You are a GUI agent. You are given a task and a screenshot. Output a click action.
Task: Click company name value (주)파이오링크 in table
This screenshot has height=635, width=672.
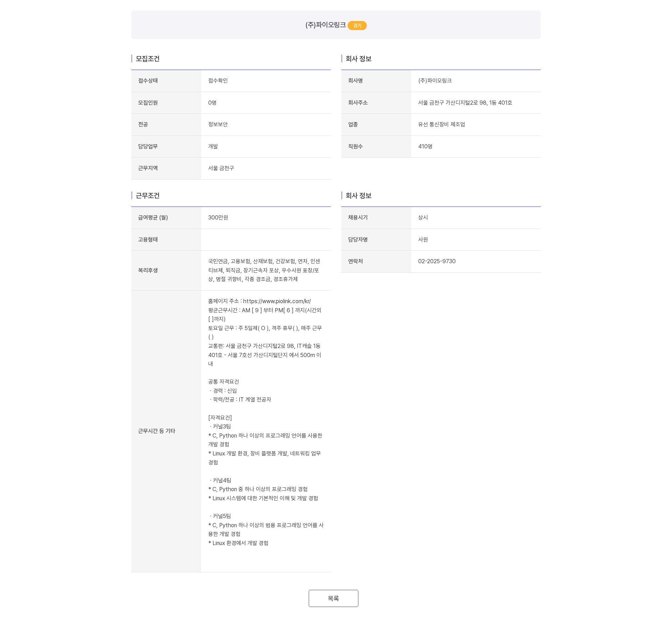pos(435,81)
